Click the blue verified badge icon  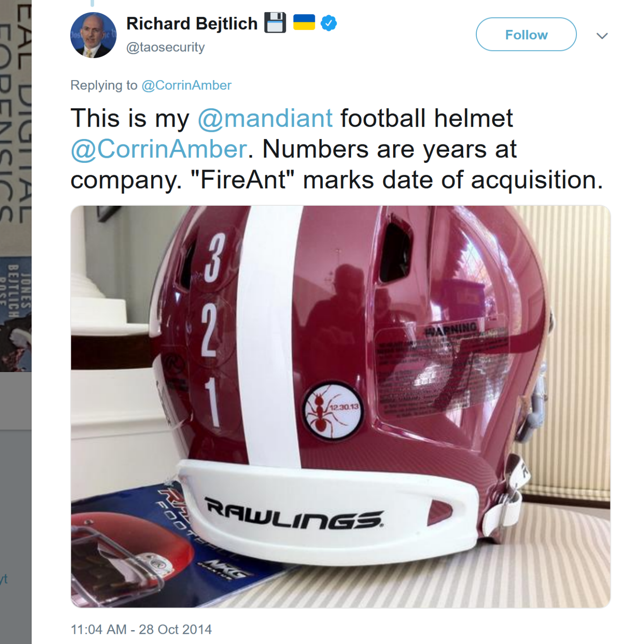(x=329, y=23)
